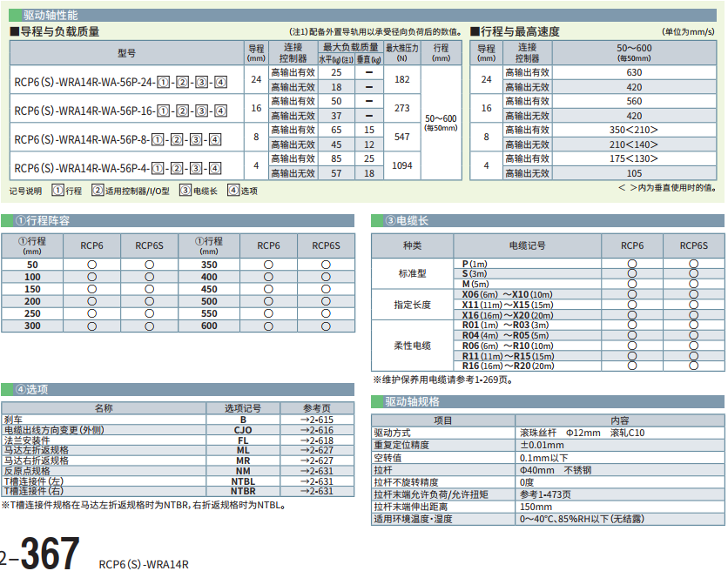Select spec value 0.1mm以下

pos(543,458)
